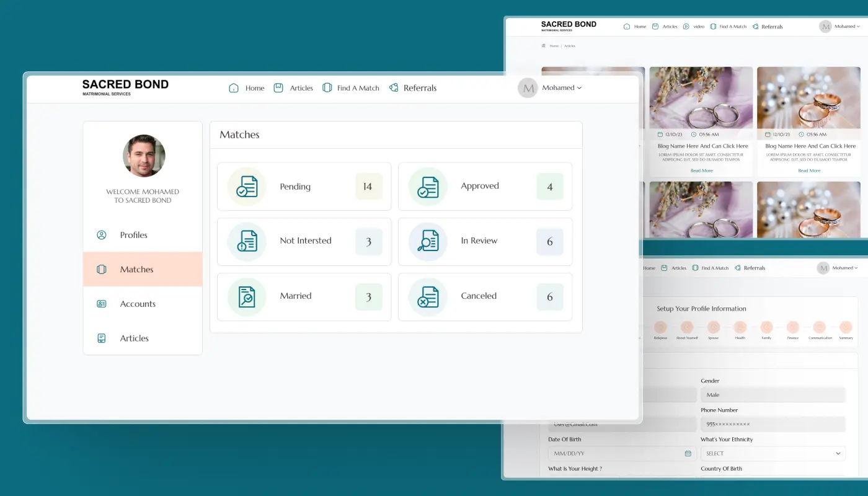Expand the Mohamed menu in profile setup window
Screen dimensions: 868x496
click(x=845, y=268)
